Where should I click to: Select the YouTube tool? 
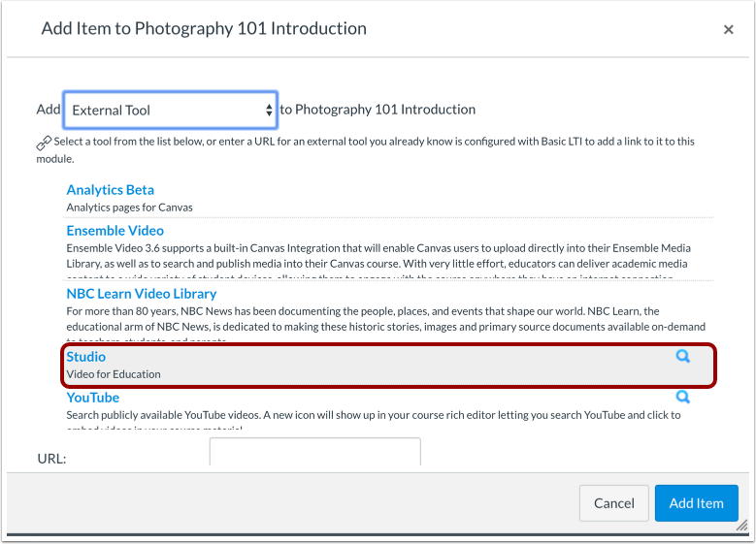click(92, 398)
